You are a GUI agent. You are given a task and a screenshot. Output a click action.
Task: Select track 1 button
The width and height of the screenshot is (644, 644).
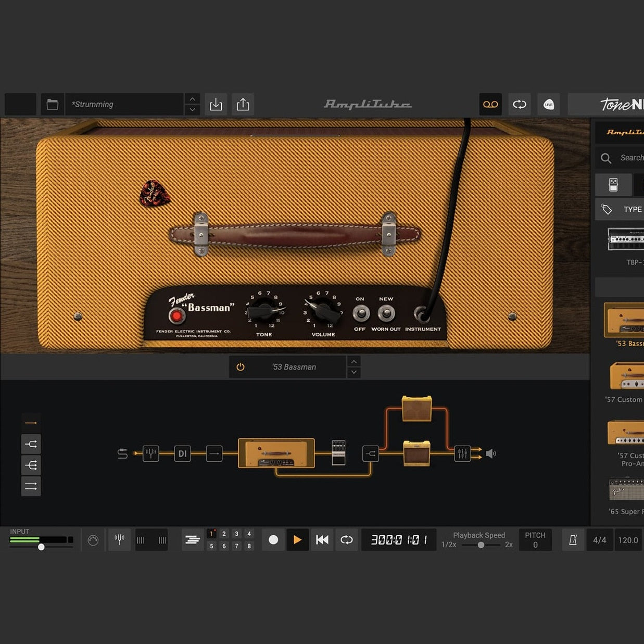[211, 534]
